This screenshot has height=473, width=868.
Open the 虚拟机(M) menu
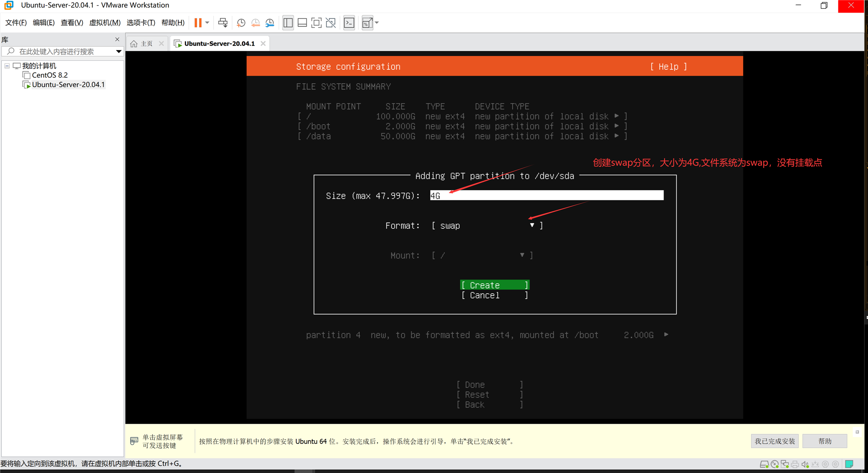tap(104, 23)
